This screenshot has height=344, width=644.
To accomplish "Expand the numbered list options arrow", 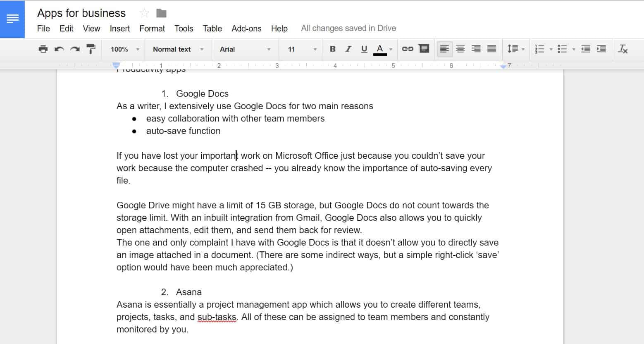I will (x=551, y=50).
